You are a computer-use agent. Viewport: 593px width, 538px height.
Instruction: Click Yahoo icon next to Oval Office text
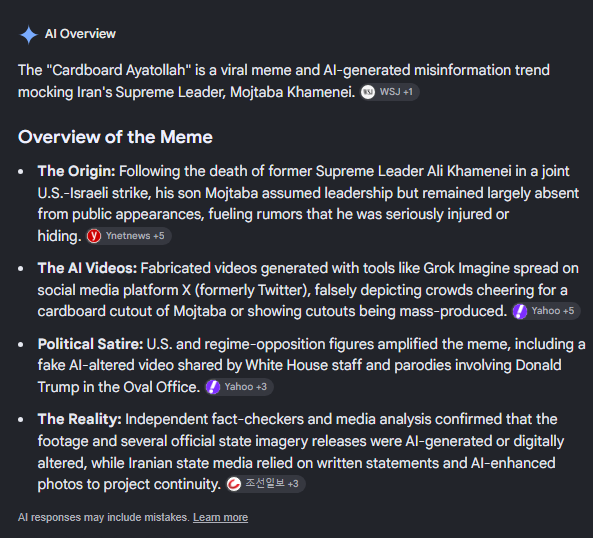tap(213, 387)
